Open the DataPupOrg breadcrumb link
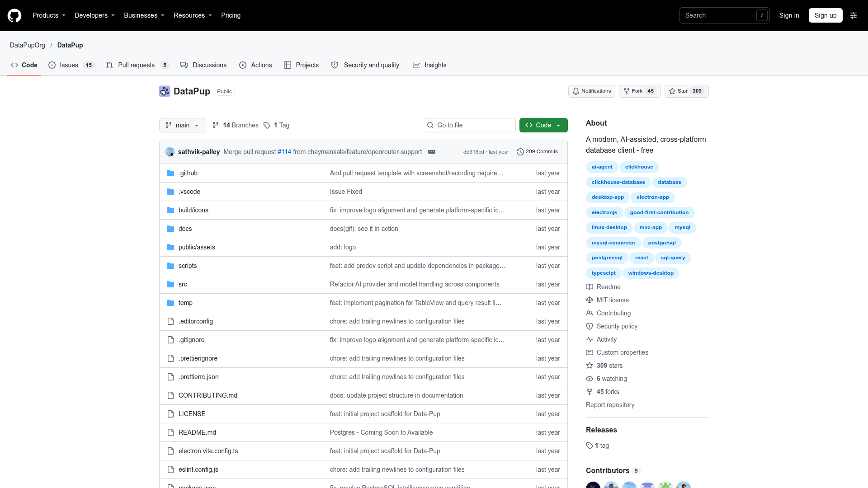The width and height of the screenshot is (868, 488). point(28,45)
